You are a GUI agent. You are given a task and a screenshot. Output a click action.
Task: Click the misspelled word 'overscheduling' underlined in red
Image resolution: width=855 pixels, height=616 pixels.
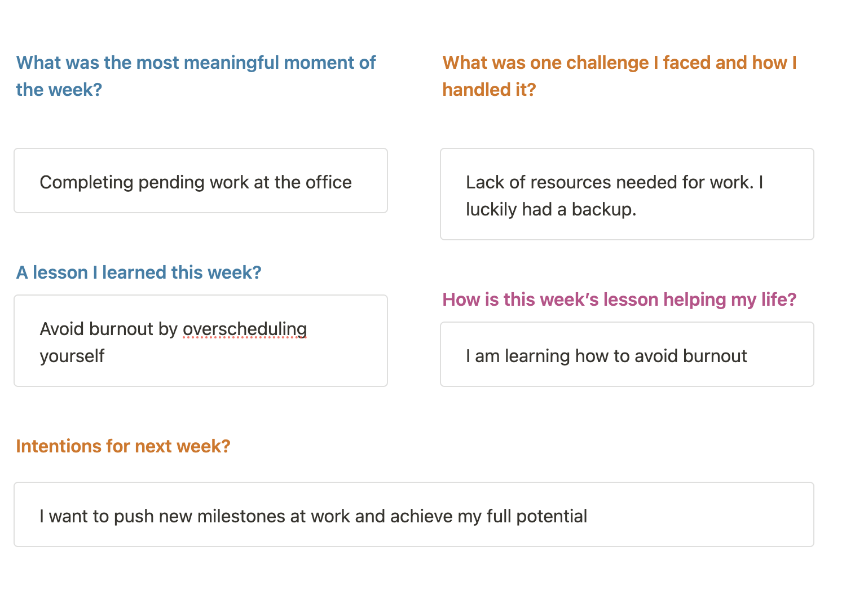245,329
